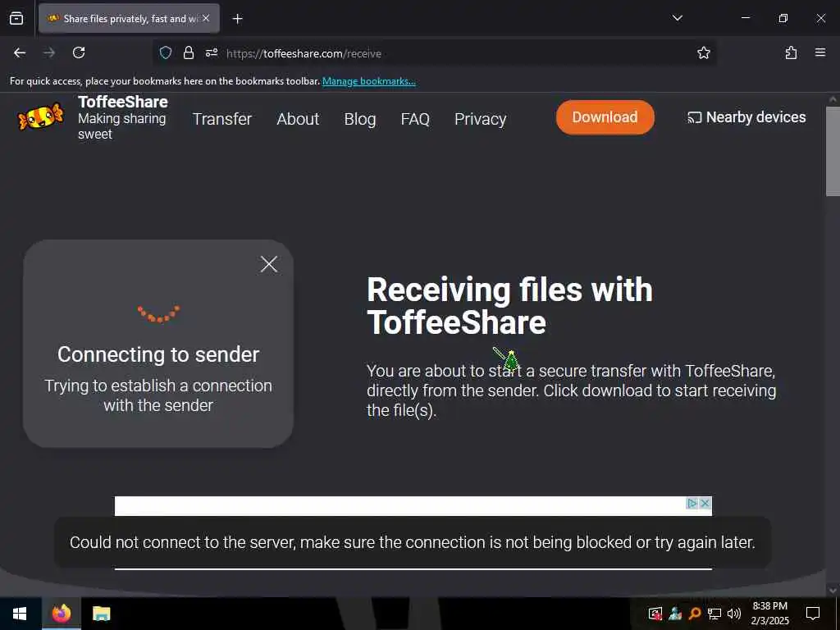Close the advertisement banner
840x630 pixels.
click(705, 503)
